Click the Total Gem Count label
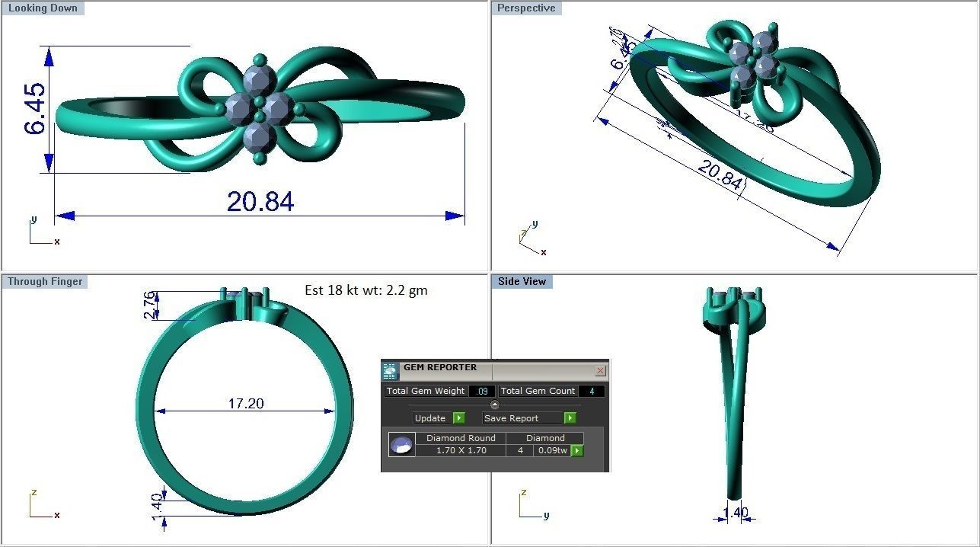This screenshot has height=547, width=980. pyautogui.click(x=538, y=391)
